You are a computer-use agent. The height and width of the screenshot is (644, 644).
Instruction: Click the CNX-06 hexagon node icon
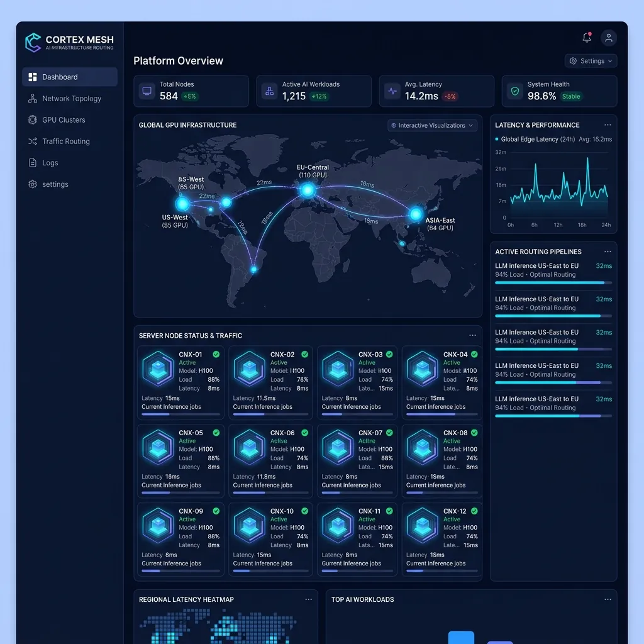pos(249,447)
